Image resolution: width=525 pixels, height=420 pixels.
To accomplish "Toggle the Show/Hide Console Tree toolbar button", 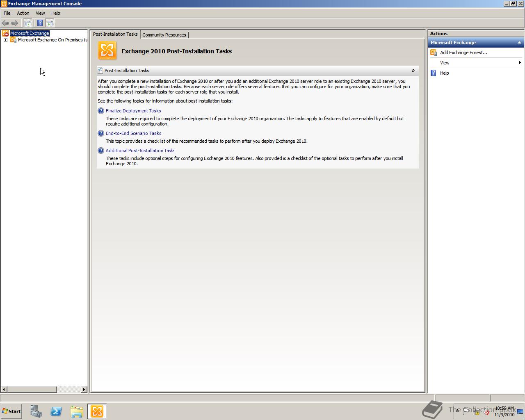I will [x=27, y=23].
